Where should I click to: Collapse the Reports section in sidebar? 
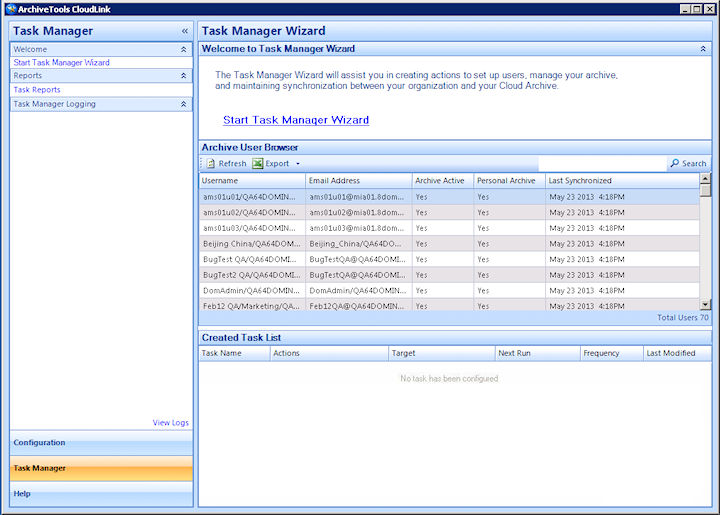[183, 76]
